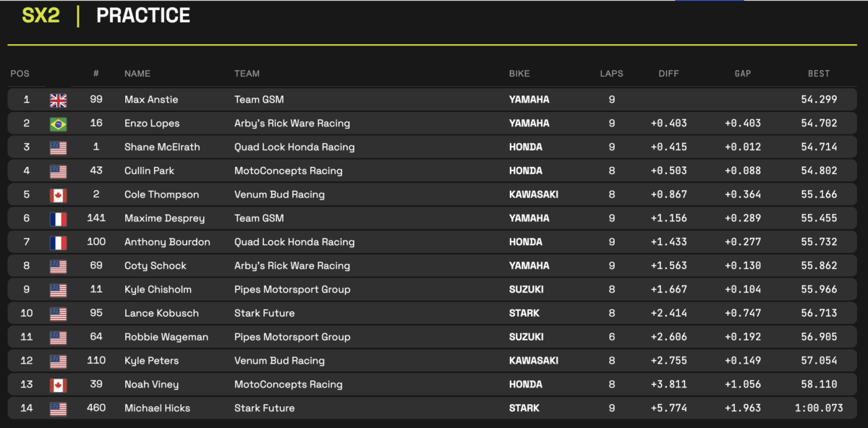The image size is (868, 428).
Task: Select the PRACTICE session heading
Action: 143,16
